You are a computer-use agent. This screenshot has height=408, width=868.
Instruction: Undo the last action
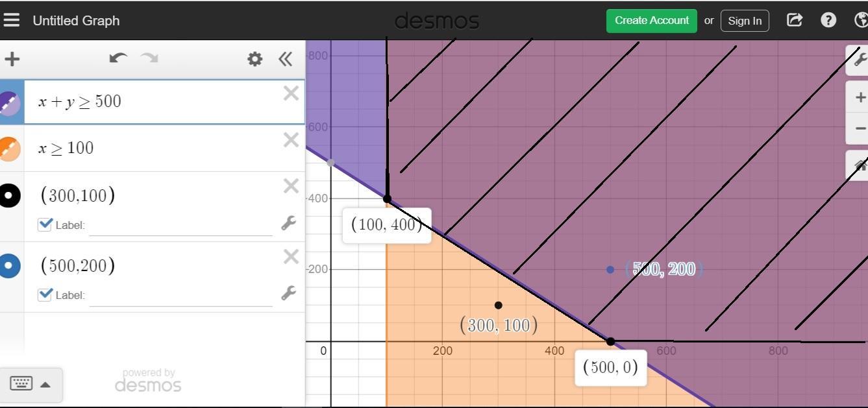(x=118, y=58)
